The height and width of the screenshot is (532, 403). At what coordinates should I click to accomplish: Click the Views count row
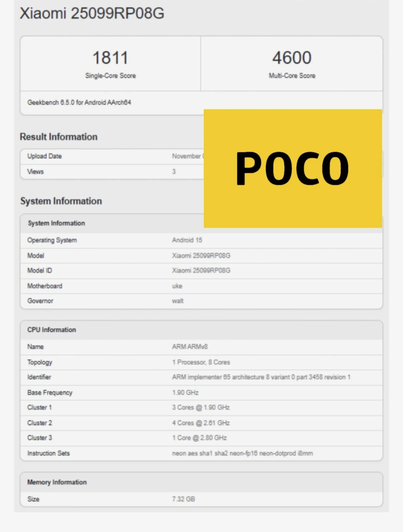click(x=112, y=172)
